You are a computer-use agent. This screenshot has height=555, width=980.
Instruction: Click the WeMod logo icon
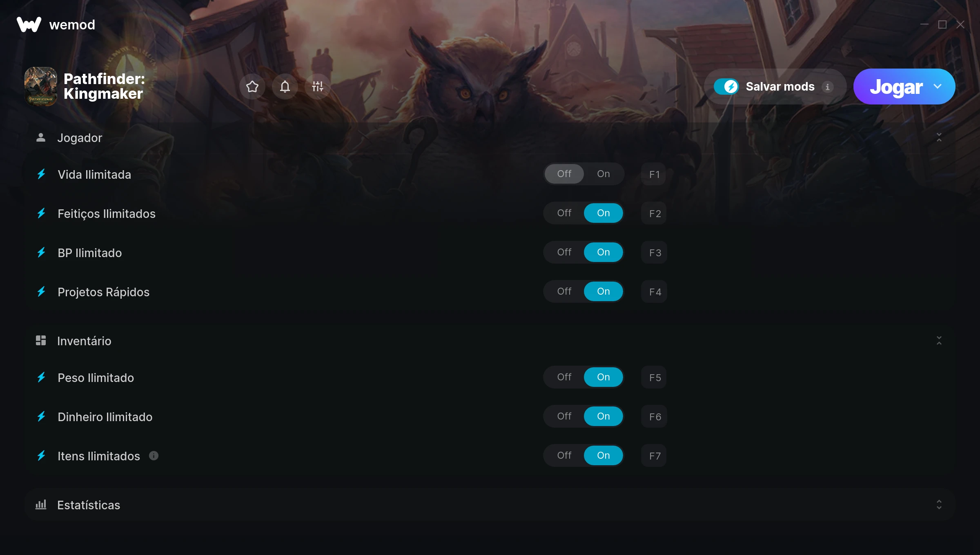coord(29,24)
